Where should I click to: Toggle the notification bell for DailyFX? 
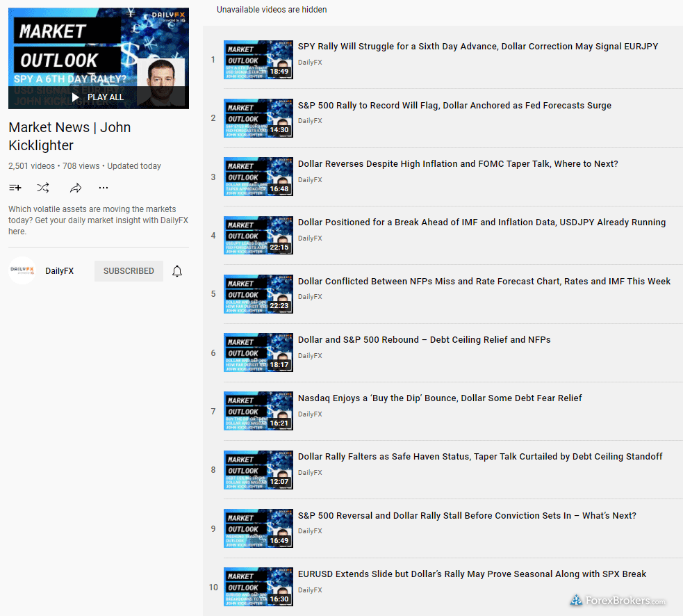pos(177,271)
